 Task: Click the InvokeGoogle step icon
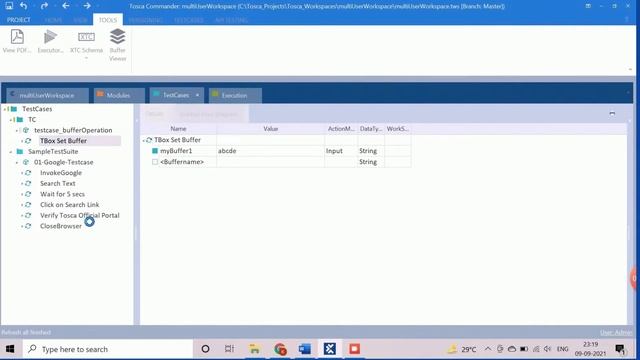tap(28, 173)
